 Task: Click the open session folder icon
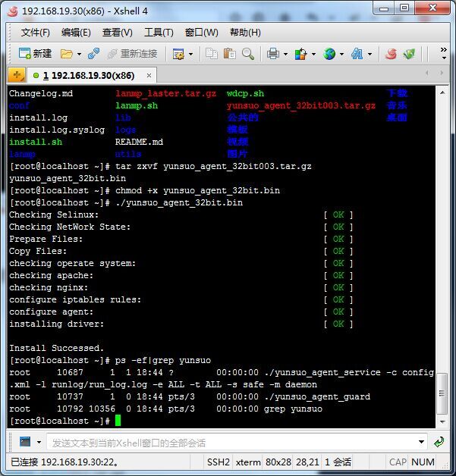66,54
